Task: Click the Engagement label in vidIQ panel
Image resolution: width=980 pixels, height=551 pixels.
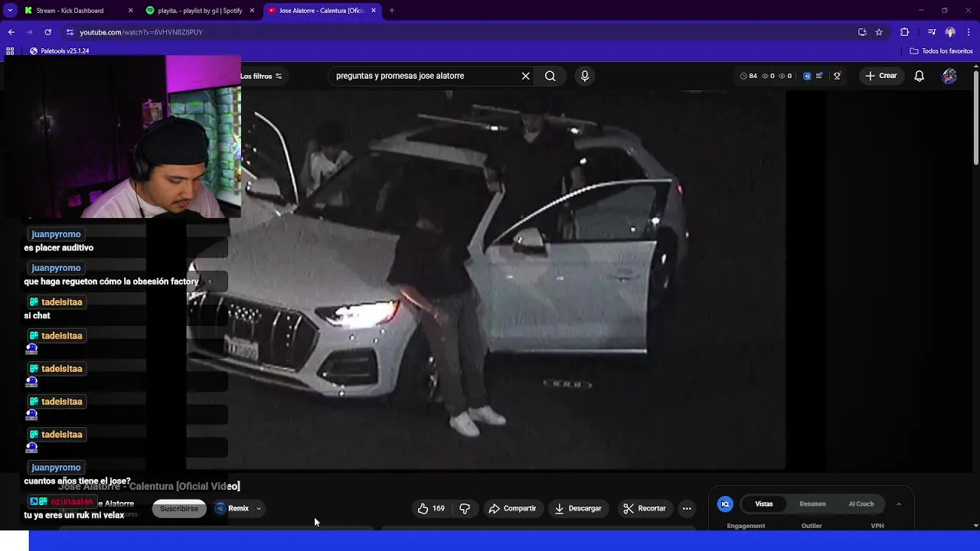Action: click(746, 526)
